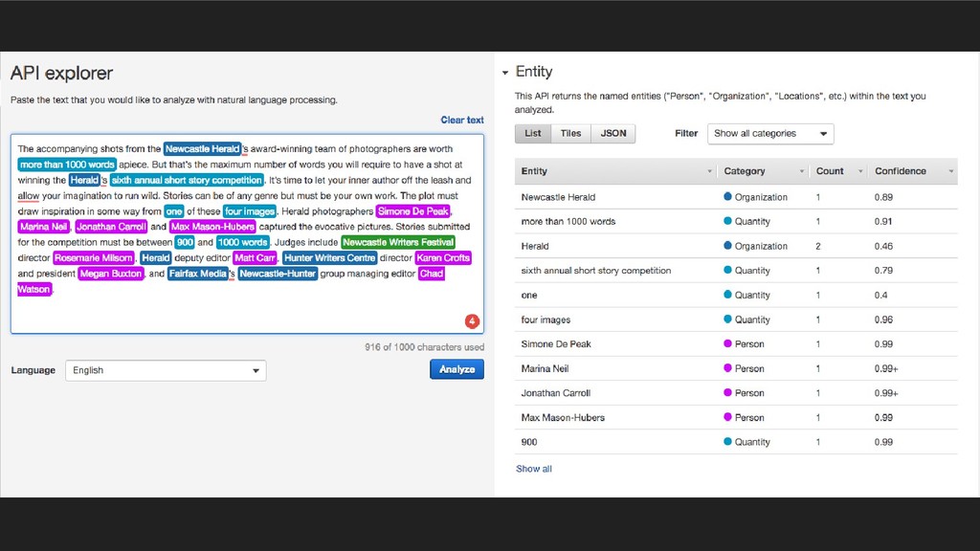Select the Herald entity row in table
The width and height of the screenshot is (980, 551).
736,246
